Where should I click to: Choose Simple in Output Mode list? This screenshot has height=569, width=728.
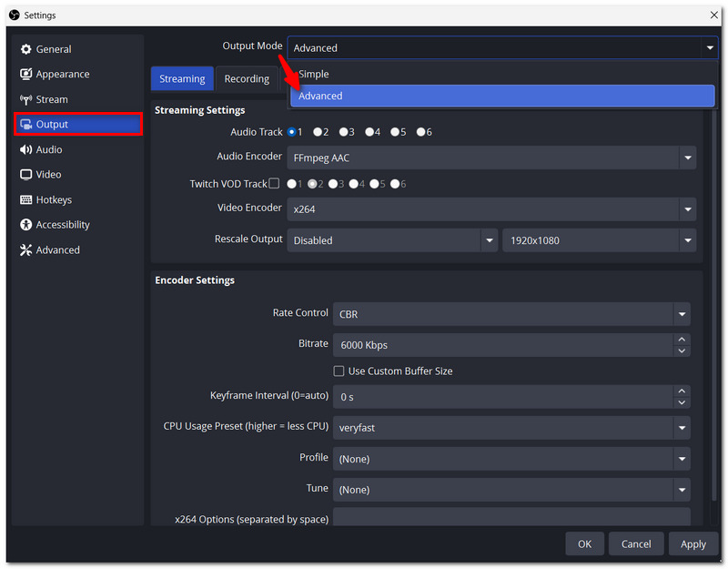point(502,74)
